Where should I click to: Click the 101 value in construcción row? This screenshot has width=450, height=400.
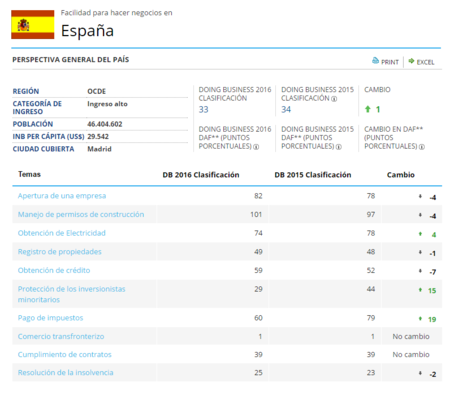coord(256,214)
